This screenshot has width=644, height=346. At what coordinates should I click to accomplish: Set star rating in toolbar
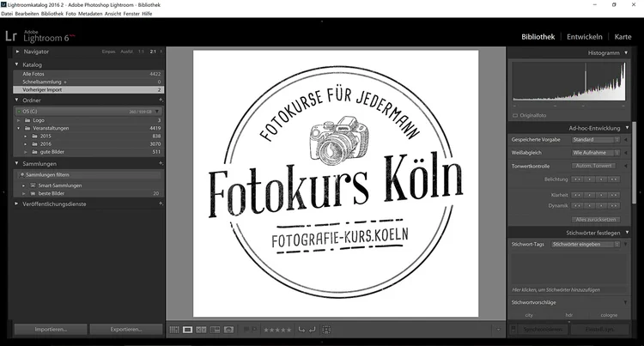(x=277, y=330)
